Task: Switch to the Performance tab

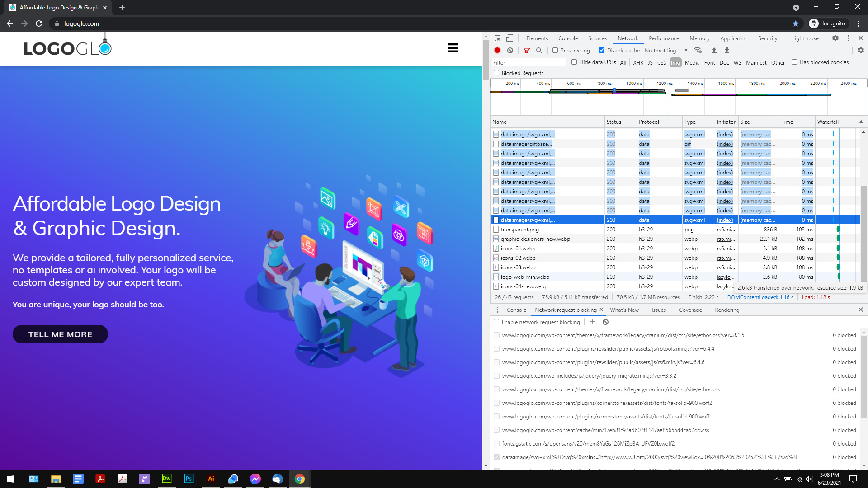Action: [664, 38]
